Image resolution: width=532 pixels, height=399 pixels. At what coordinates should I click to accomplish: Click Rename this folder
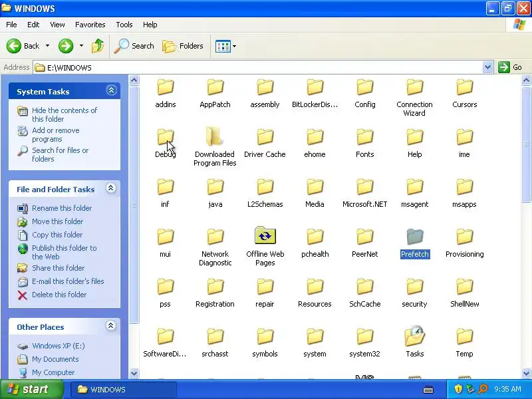click(62, 208)
